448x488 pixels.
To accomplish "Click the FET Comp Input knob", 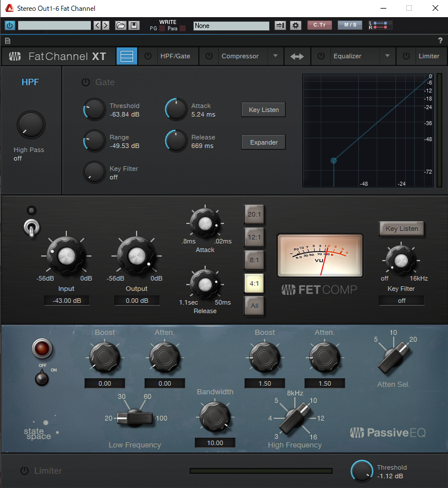I will click(66, 256).
